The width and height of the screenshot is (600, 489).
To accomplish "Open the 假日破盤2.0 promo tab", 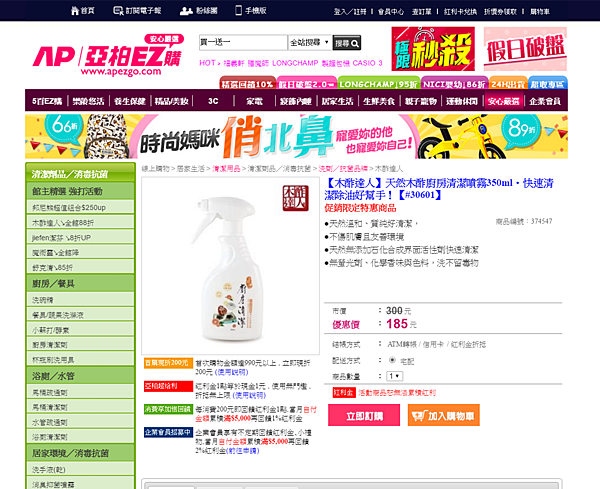I will coord(307,83).
